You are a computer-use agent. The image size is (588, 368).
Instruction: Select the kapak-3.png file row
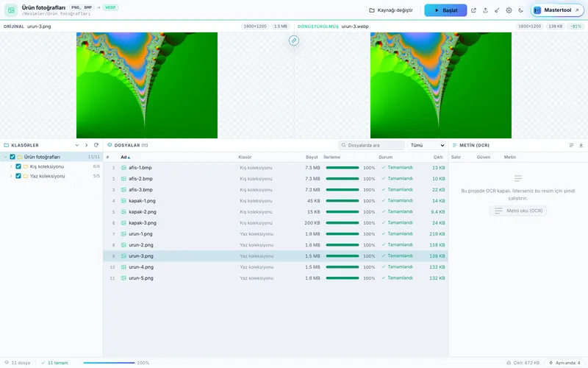pos(276,223)
